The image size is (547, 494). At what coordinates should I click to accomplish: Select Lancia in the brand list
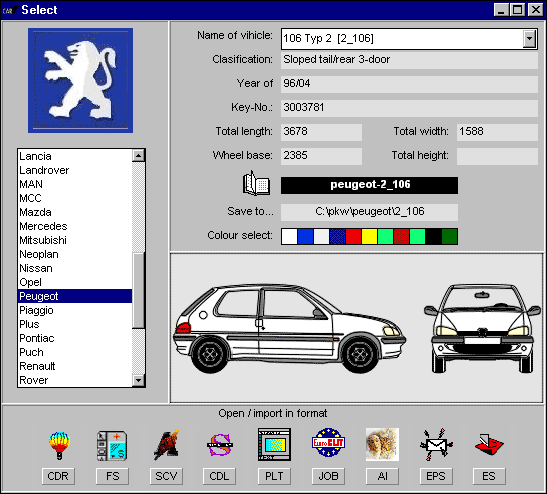pyautogui.click(x=75, y=156)
